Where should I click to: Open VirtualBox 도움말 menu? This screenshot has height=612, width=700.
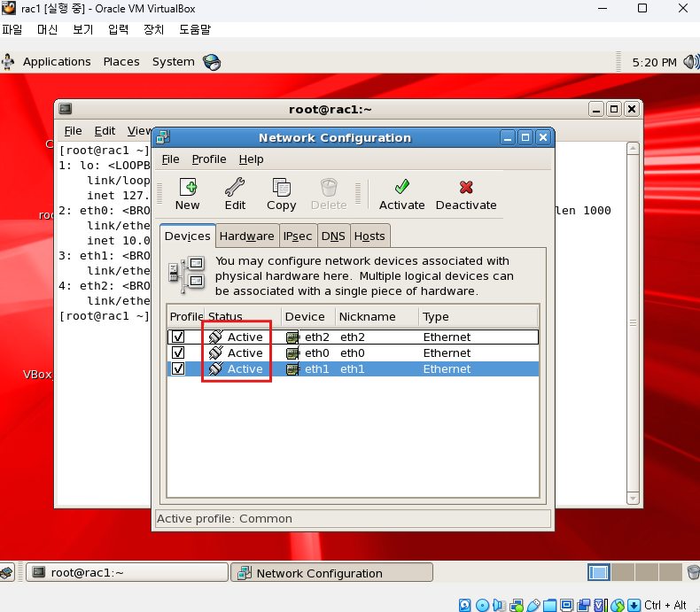[x=195, y=29]
